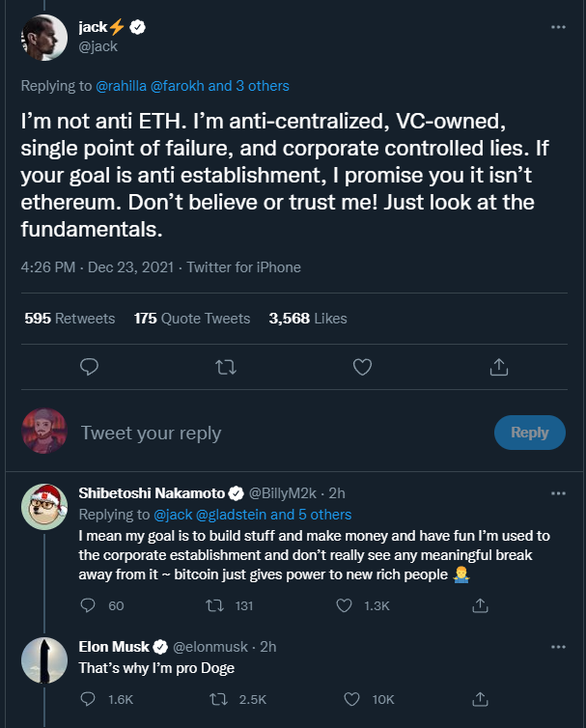The height and width of the screenshot is (728, 586).
Task: Open more options on jack's tweet
Action: [x=558, y=27]
